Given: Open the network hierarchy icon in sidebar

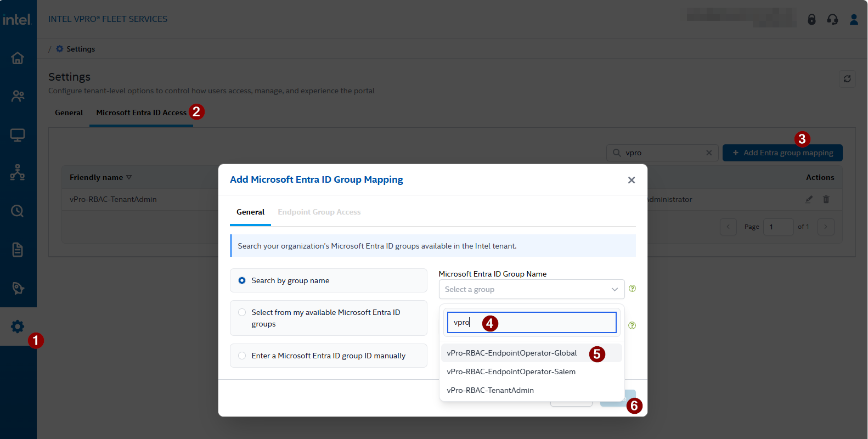Looking at the screenshot, I should (x=18, y=173).
